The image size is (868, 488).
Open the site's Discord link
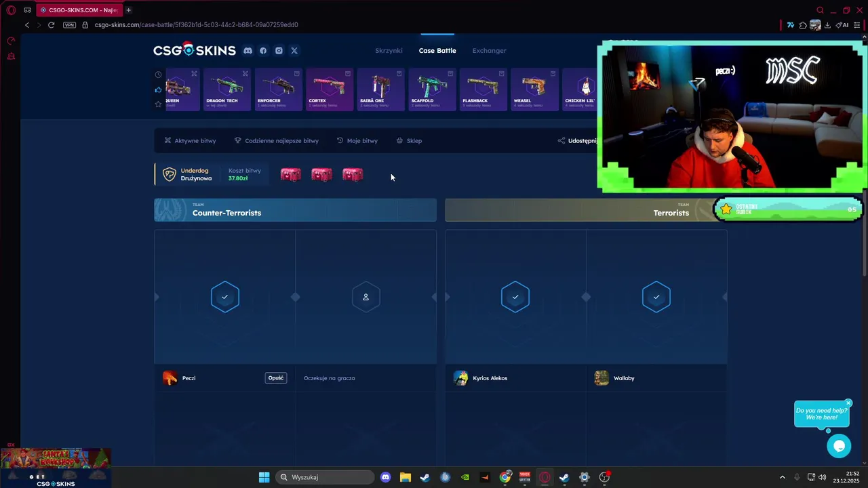pos(248,51)
